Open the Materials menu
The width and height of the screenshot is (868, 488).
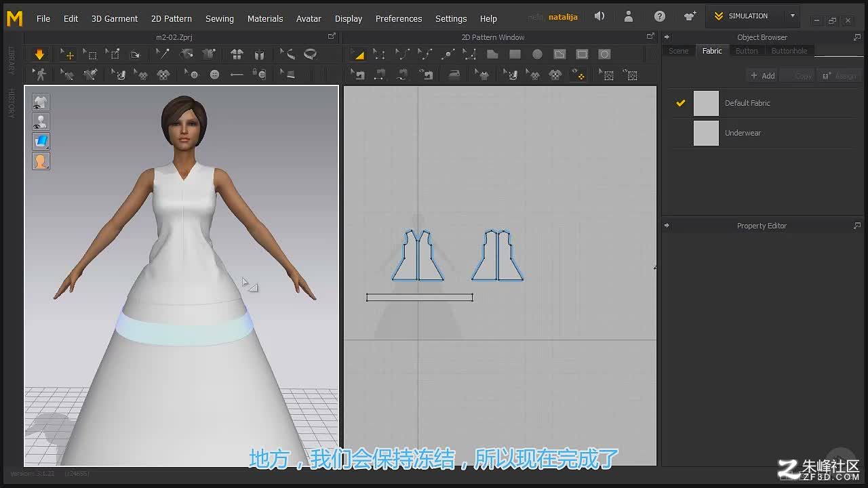click(265, 18)
